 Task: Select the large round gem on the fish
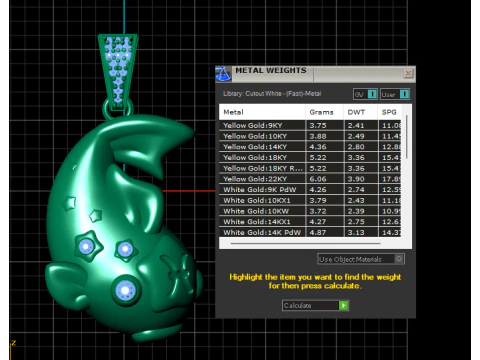[125, 291]
